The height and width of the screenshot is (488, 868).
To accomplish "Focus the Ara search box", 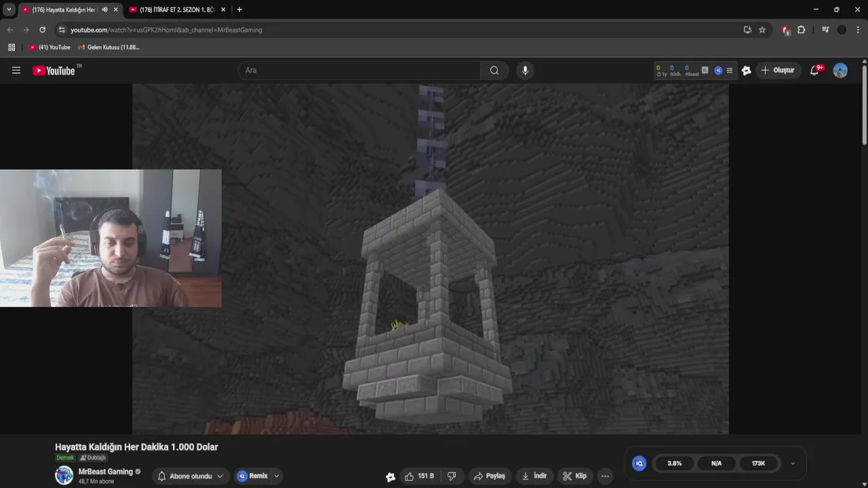I will click(359, 70).
